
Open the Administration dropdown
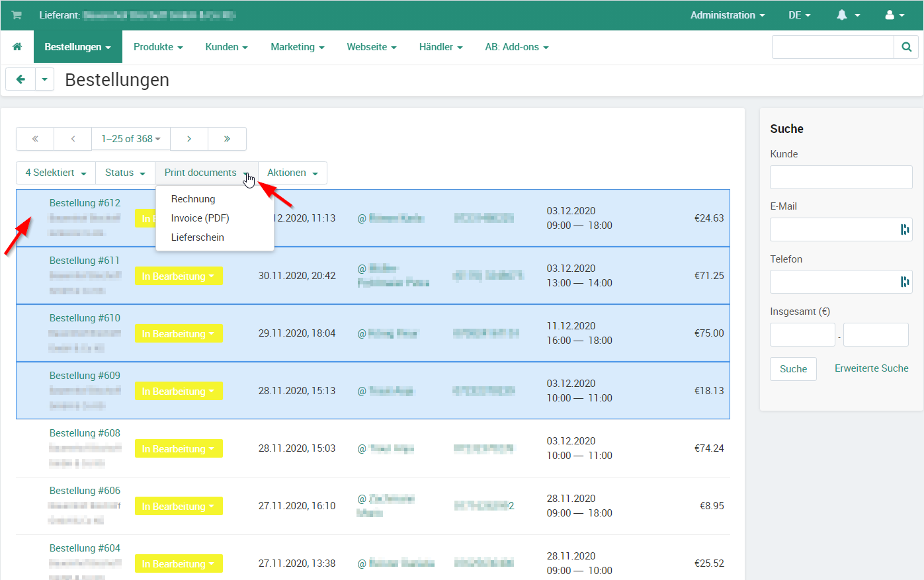click(728, 15)
